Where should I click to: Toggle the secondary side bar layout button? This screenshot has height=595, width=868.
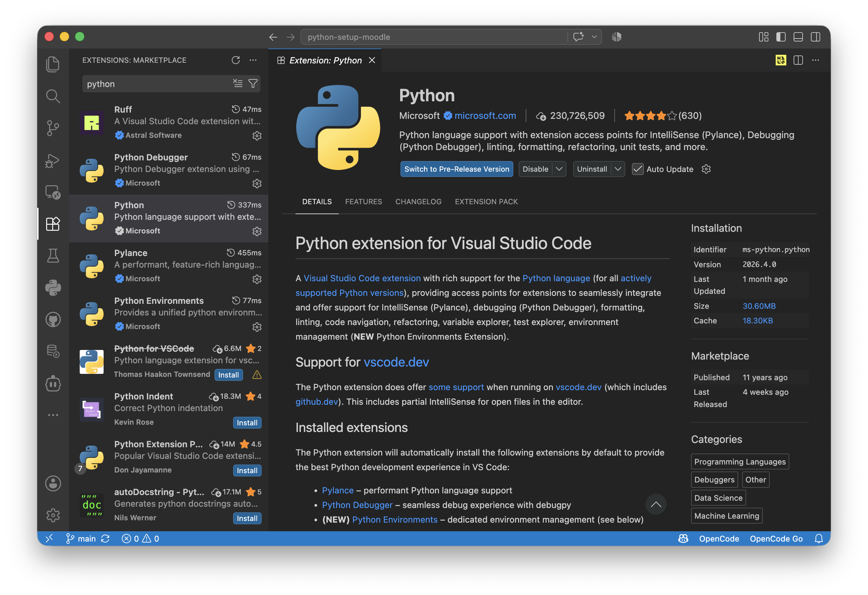815,37
